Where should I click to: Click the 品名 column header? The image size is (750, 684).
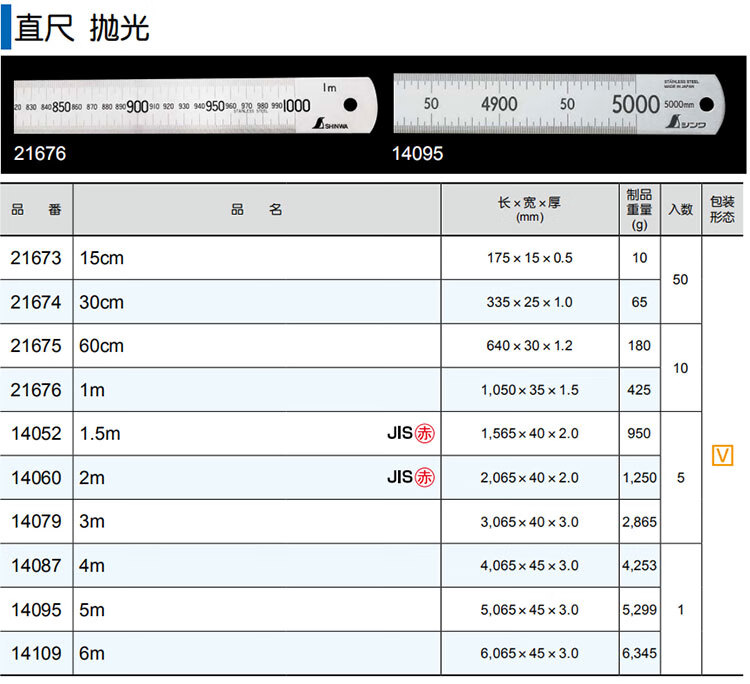pyautogui.click(x=257, y=210)
